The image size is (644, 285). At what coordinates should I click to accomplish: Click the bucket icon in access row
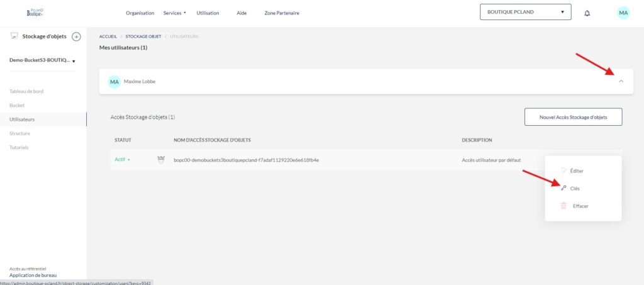[161, 160]
